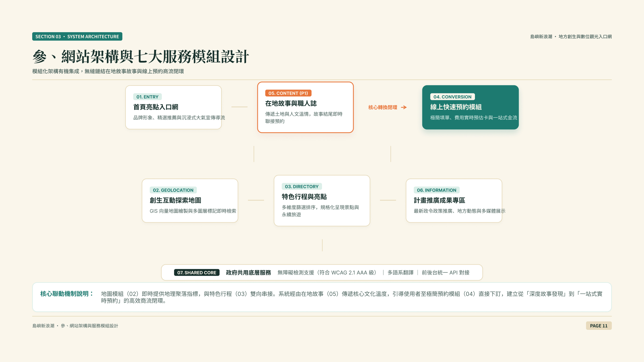644x362 pixels.
Task: Select the 線上快速預約模組 heading
Action: 456,107
